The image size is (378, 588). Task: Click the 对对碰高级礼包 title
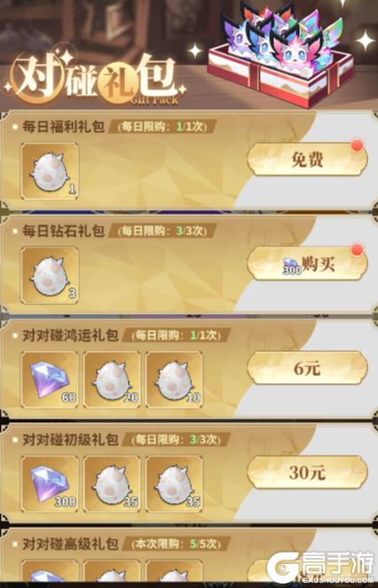coord(70,544)
